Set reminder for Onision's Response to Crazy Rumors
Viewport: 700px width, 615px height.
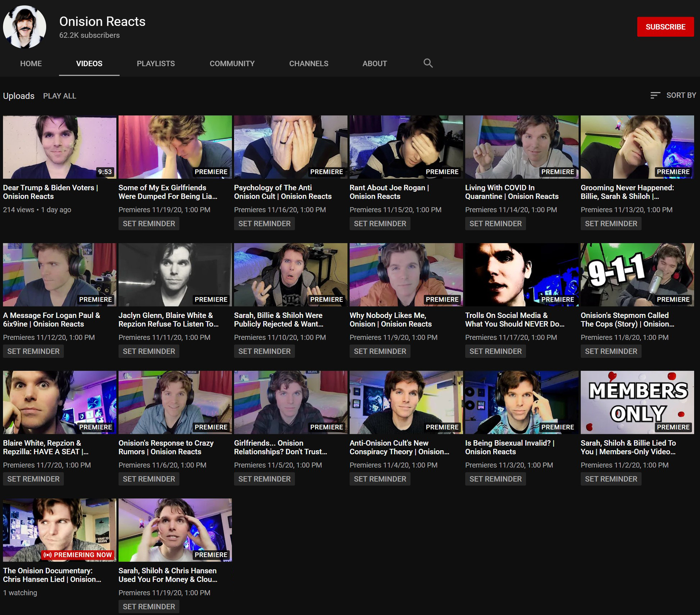point(149,479)
